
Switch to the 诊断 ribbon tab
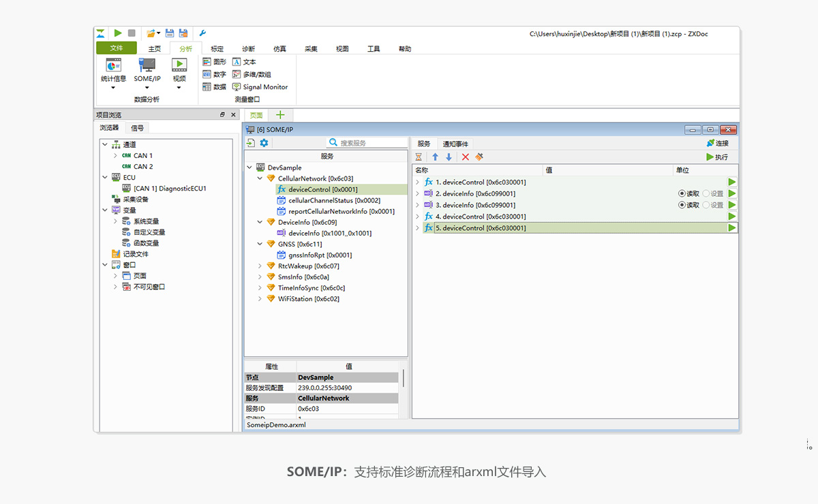click(x=248, y=49)
